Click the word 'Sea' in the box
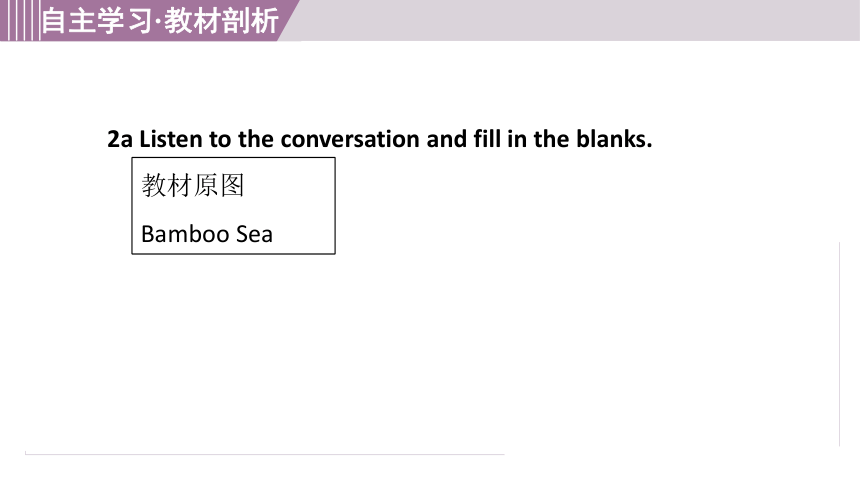 [x=254, y=234]
